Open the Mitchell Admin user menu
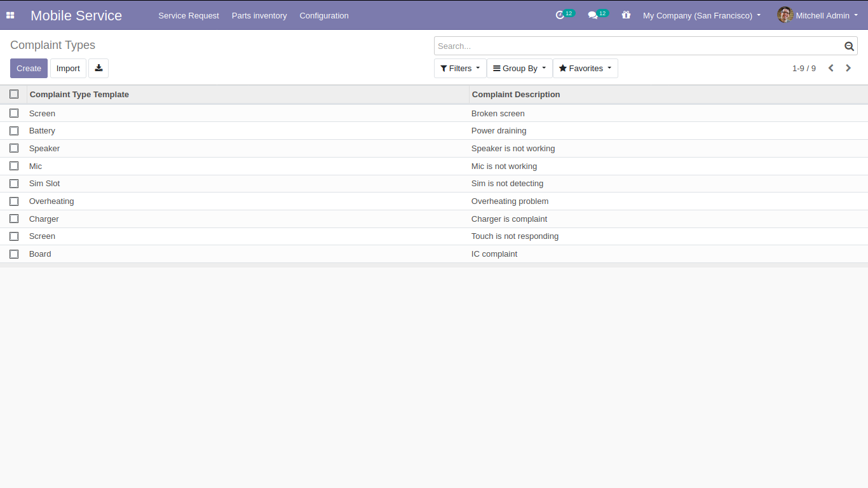868x488 pixels. coord(818,15)
